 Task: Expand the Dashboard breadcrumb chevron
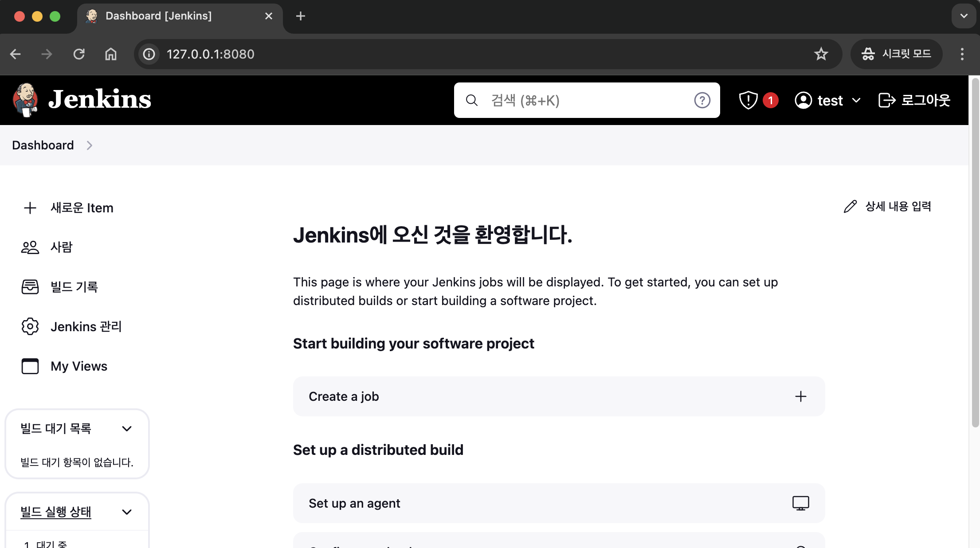click(x=89, y=145)
